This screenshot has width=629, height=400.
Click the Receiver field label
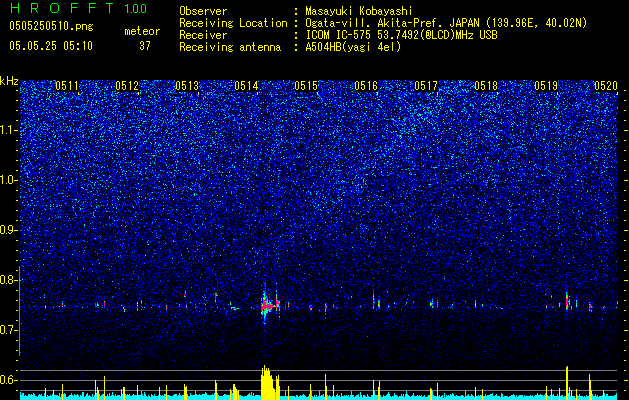(x=203, y=35)
